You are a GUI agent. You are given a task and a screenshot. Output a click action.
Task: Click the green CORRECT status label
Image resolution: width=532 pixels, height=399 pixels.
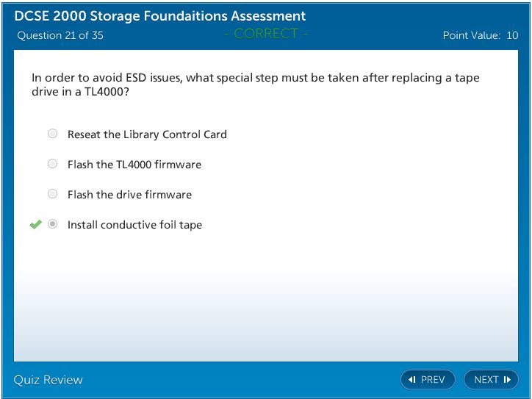[266, 34]
